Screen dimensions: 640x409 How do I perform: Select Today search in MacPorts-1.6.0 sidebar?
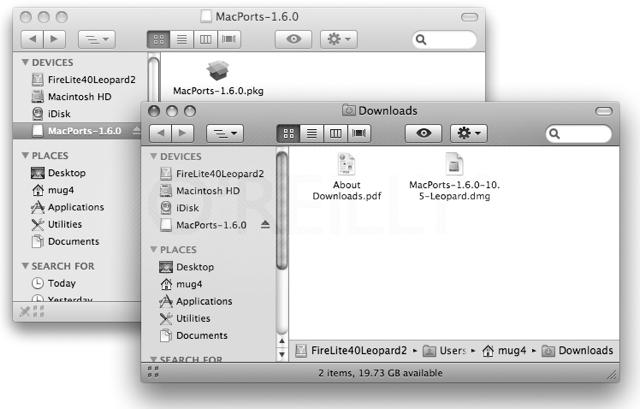point(54,283)
